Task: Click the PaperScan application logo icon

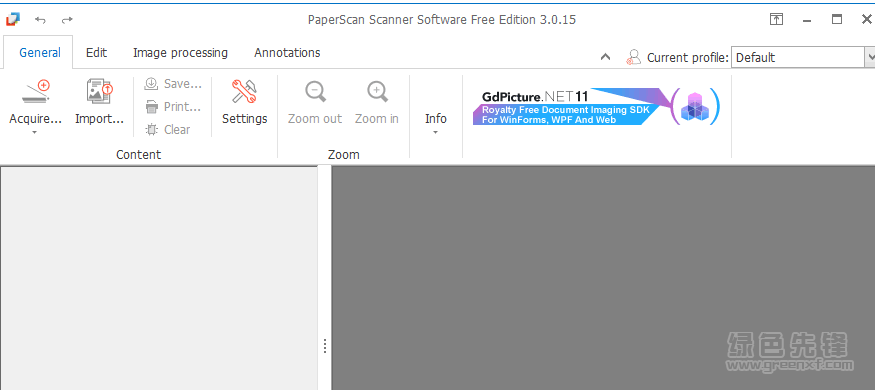Action: tap(12, 20)
